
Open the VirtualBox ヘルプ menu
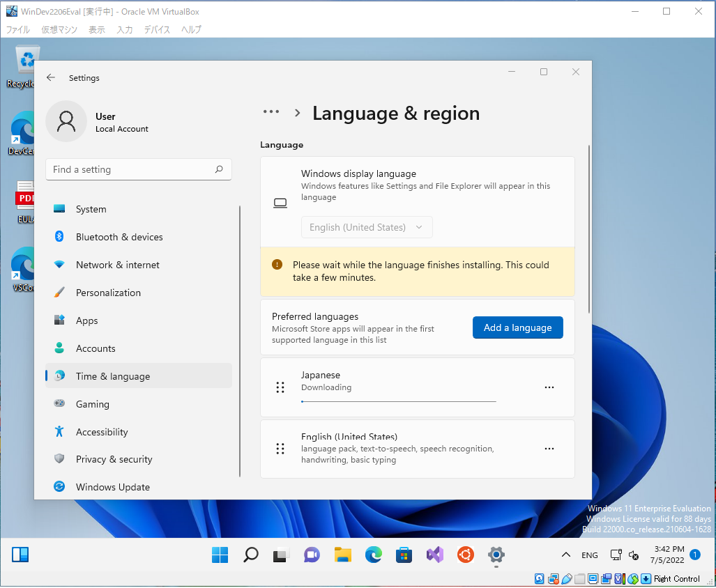[191, 30]
